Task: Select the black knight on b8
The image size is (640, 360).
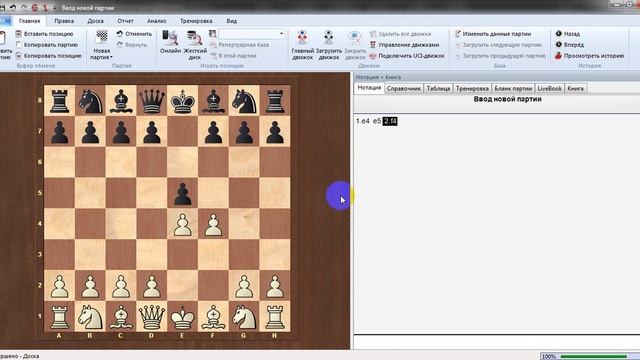Action: point(90,101)
